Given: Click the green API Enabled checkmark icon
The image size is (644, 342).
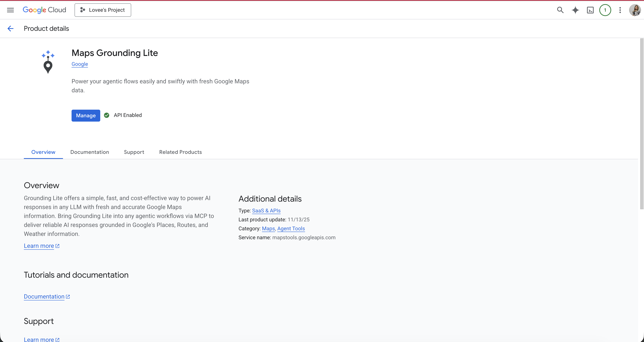Looking at the screenshot, I should click(107, 115).
